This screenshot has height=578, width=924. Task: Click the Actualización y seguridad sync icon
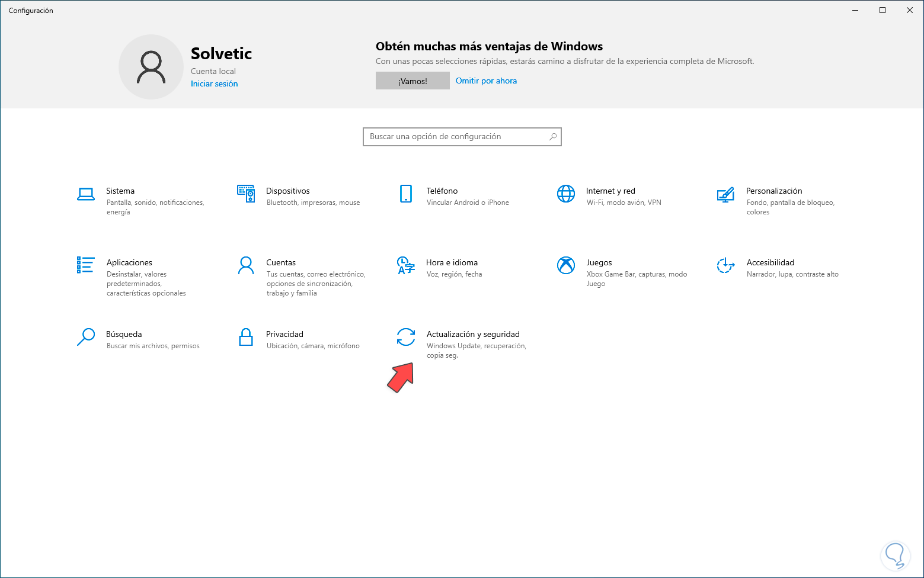coord(406,337)
